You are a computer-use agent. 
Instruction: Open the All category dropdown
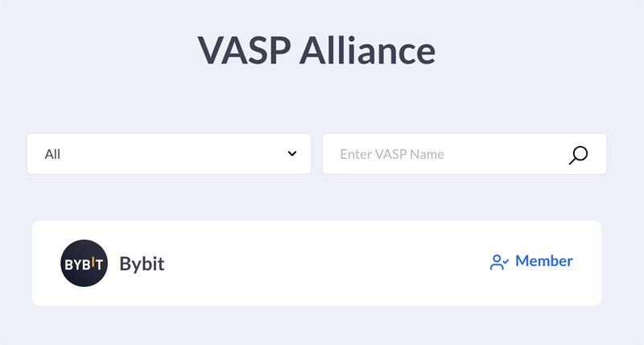[169, 154]
